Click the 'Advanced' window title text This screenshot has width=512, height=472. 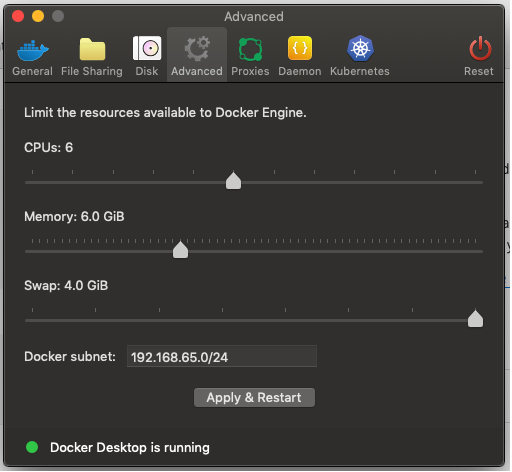[254, 17]
